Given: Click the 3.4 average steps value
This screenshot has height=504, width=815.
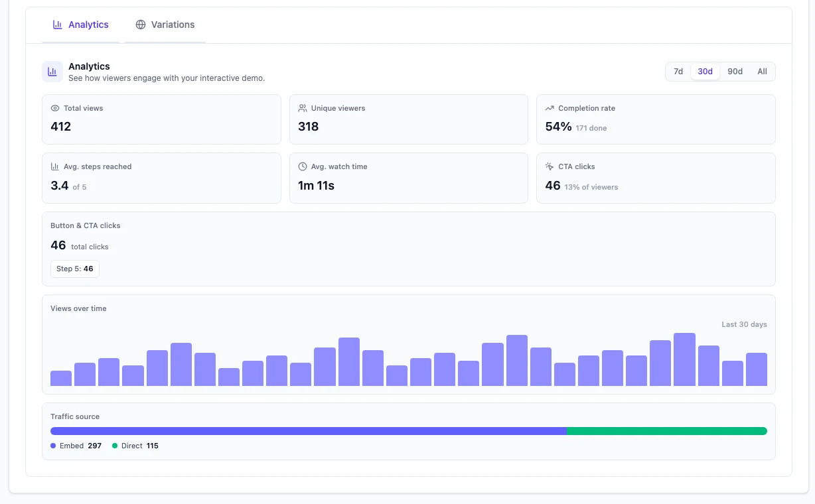Looking at the screenshot, I should click(60, 186).
